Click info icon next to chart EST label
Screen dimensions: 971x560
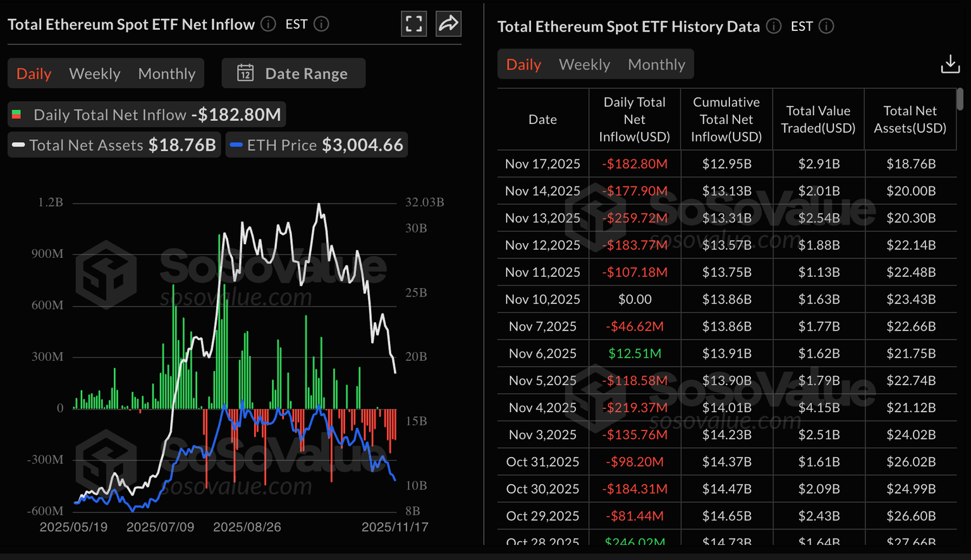tap(321, 24)
